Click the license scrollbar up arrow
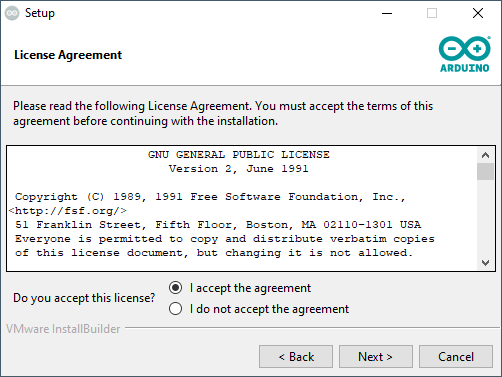 (485, 155)
